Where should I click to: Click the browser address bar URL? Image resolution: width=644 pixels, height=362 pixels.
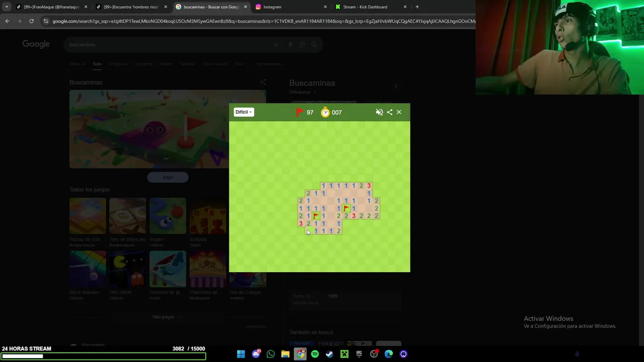coord(263,21)
